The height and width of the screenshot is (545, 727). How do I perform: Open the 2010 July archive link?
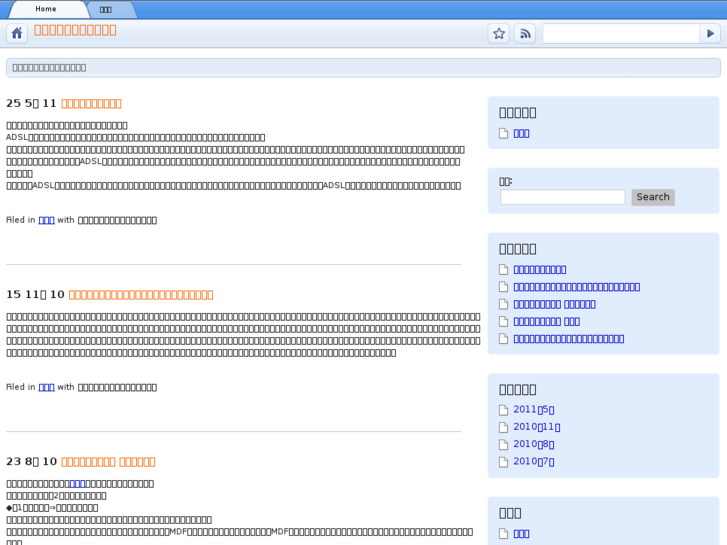point(533,462)
